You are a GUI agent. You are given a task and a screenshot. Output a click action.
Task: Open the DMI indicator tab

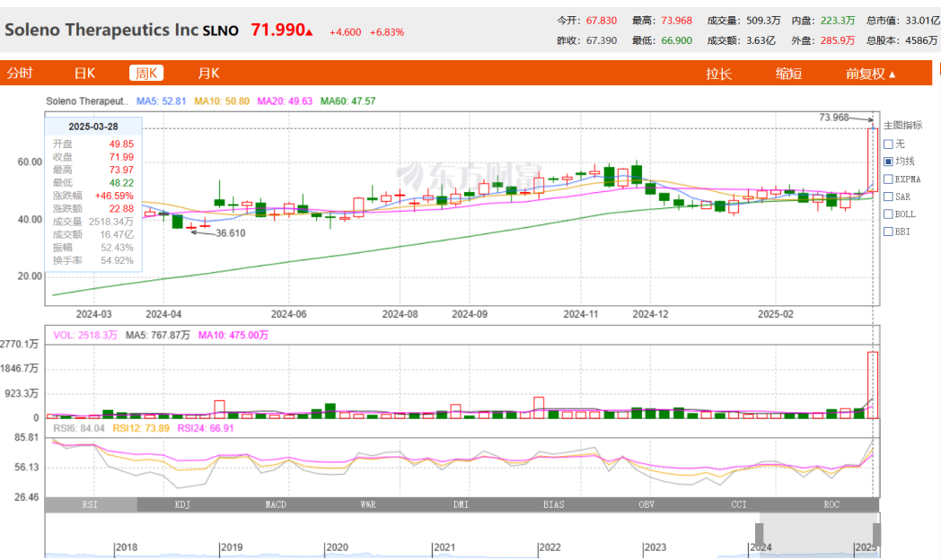tap(461, 505)
